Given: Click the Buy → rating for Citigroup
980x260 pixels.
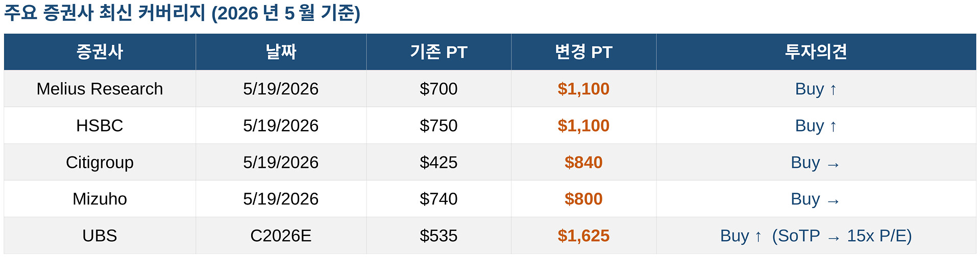Looking at the screenshot, I should [x=816, y=162].
